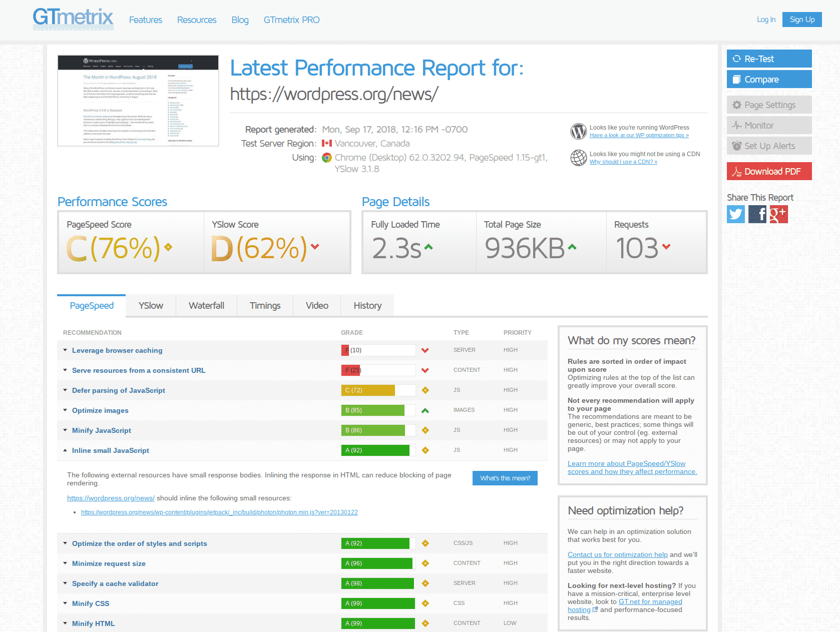Click diamond trend icon for Minify JavaScript row

point(425,430)
